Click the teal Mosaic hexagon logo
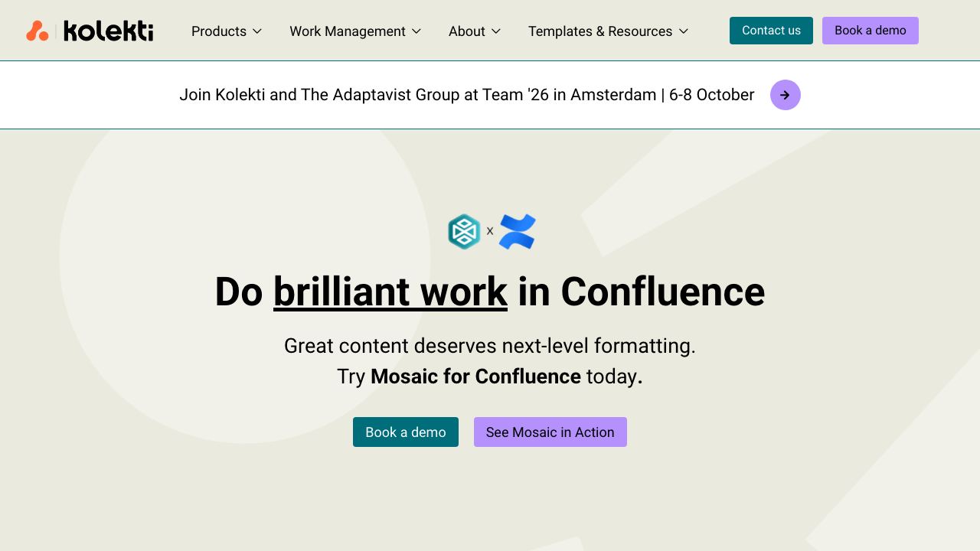The width and height of the screenshot is (980, 551). [464, 232]
